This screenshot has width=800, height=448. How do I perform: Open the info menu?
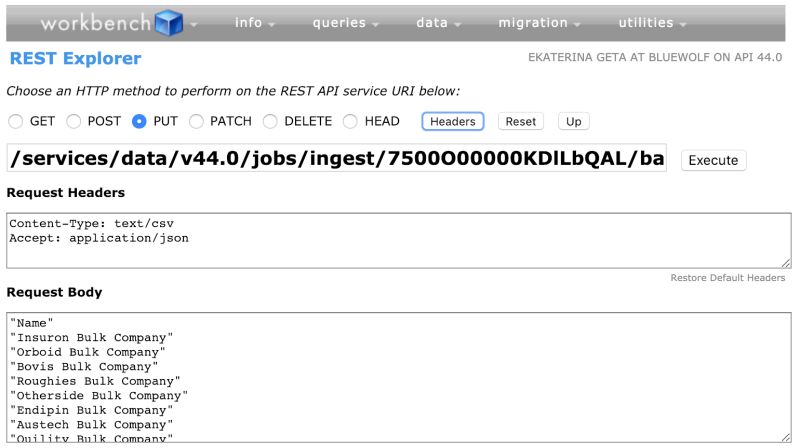(255, 23)
